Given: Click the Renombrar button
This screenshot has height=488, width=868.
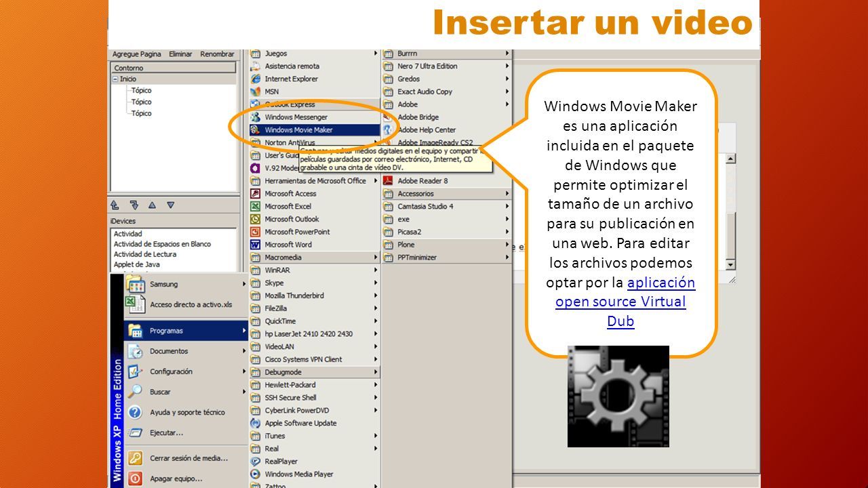Looking at the screenshot, I should [x=217, y=54].
